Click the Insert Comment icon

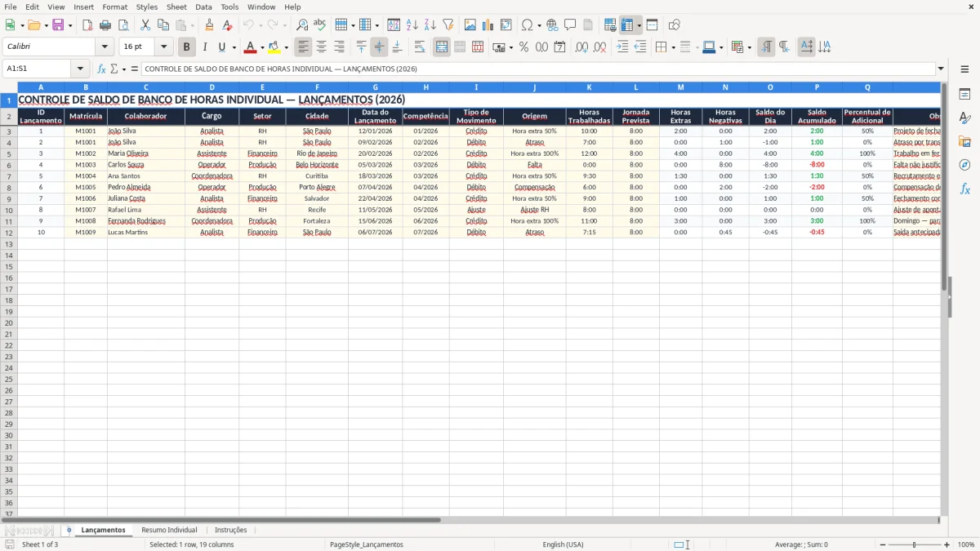coord(570,25)
